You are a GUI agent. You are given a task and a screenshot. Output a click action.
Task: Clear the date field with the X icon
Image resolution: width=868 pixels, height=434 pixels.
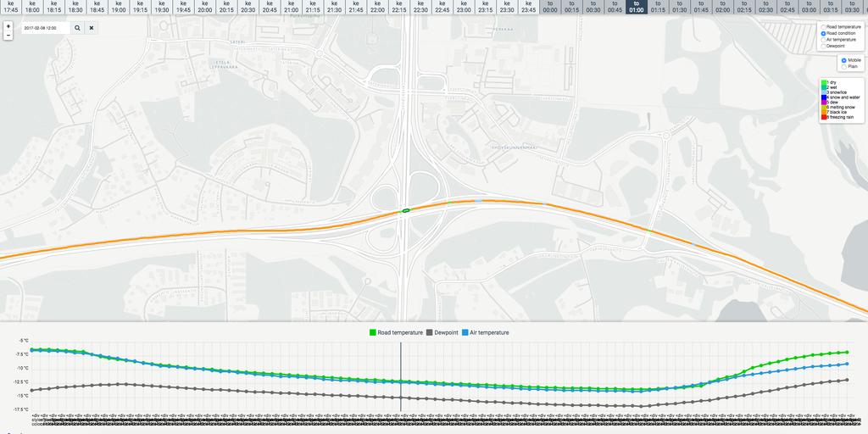92,28
